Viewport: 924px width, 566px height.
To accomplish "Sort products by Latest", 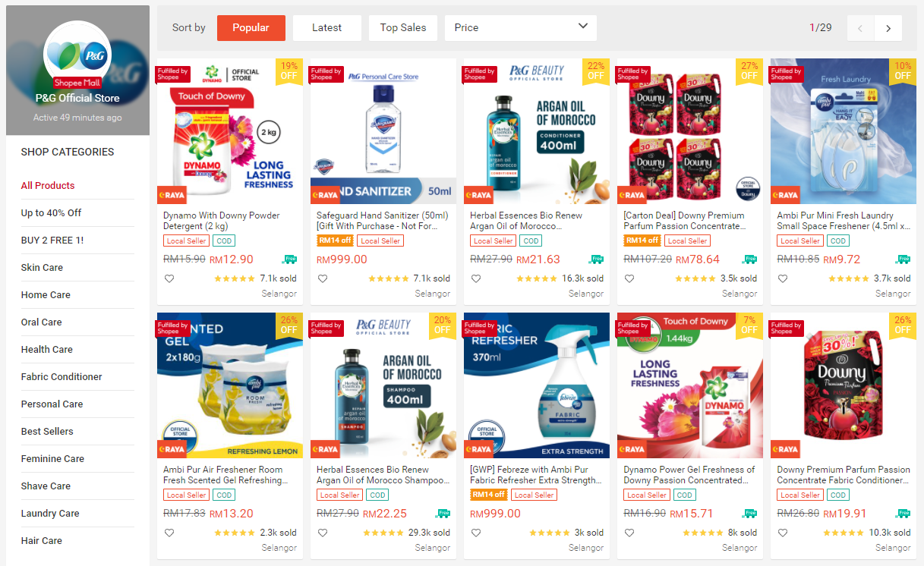I will coord(327,28).
